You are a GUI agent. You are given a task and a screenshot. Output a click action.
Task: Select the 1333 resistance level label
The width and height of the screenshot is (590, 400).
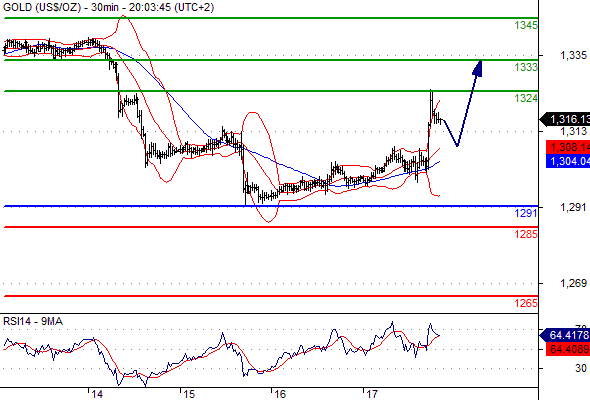[526, 67]
